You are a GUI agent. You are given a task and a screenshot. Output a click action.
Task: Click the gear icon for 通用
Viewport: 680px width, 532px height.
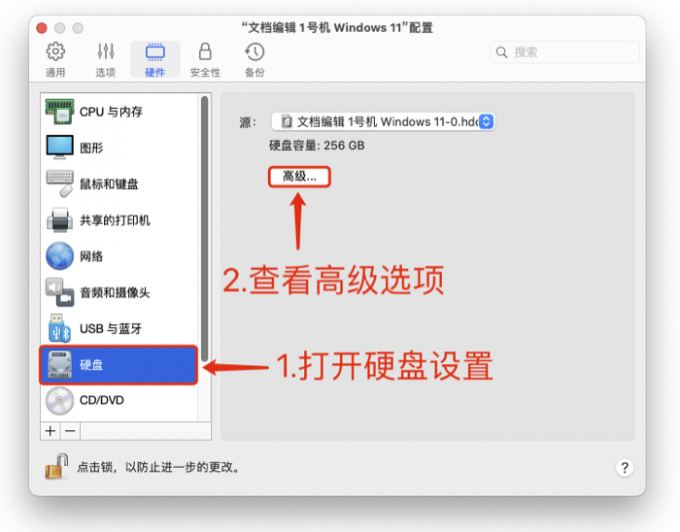(x=56, y=52)
